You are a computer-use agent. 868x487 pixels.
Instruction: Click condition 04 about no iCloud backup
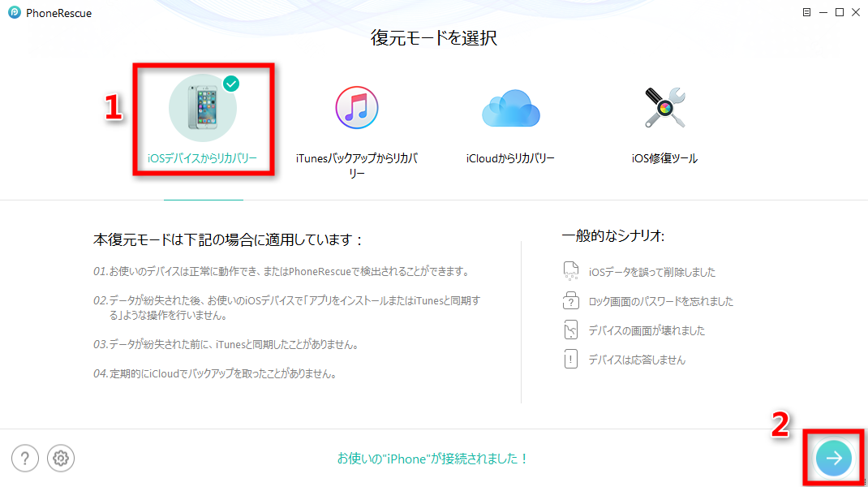(215, 374)
